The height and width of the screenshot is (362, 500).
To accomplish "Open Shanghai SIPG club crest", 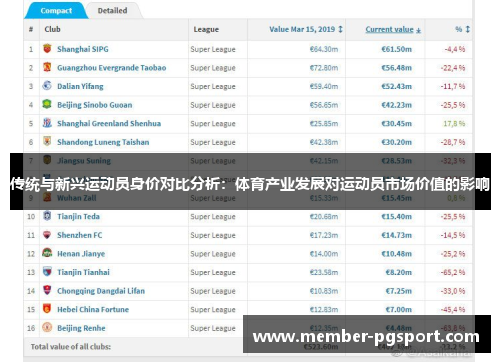I will (47, 49).
